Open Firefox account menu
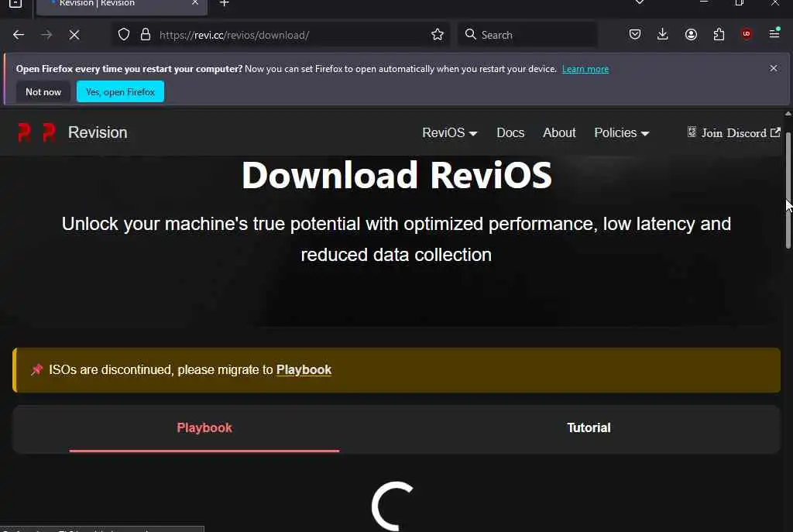This screenshot has width=793, height=532. (691, 34)
